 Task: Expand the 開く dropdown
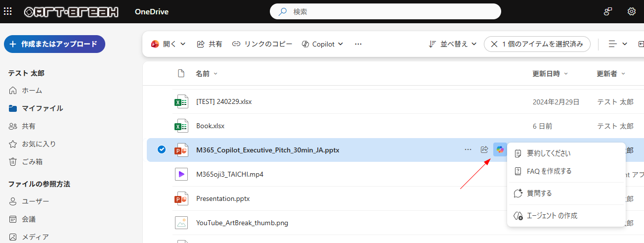[x=168, y=44]
